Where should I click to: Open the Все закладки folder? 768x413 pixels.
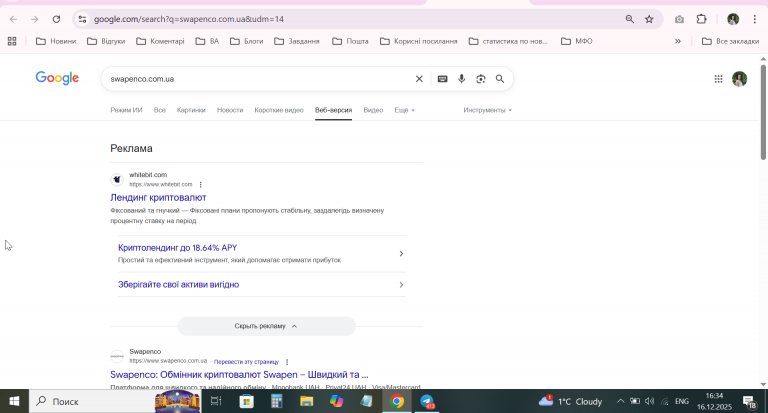(730, 41)
